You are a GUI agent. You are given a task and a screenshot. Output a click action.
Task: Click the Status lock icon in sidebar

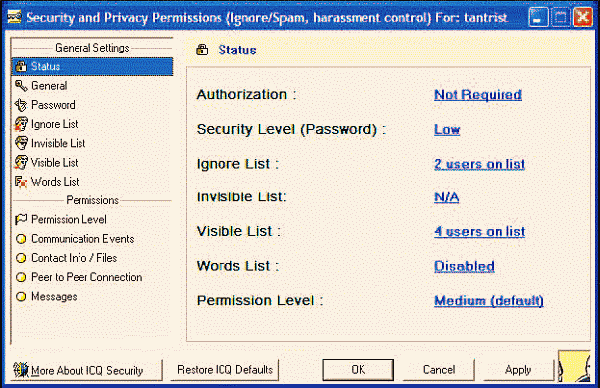pos(21,67)
